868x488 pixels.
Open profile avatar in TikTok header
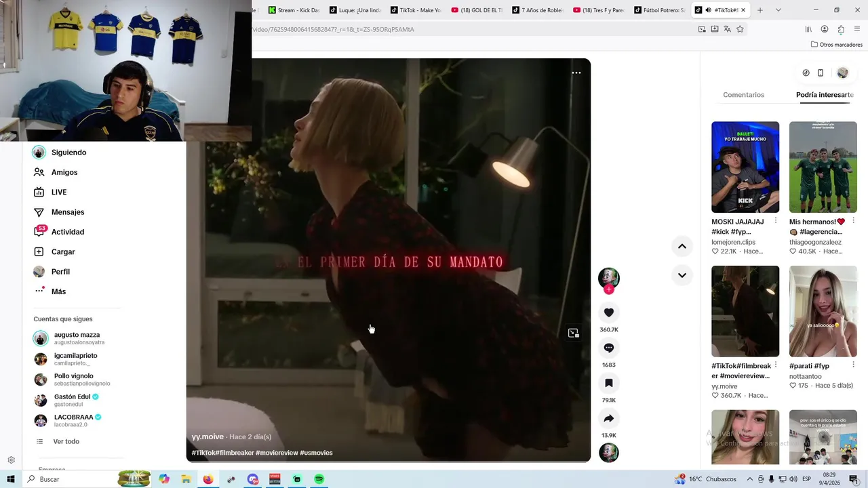pos(843,73)
